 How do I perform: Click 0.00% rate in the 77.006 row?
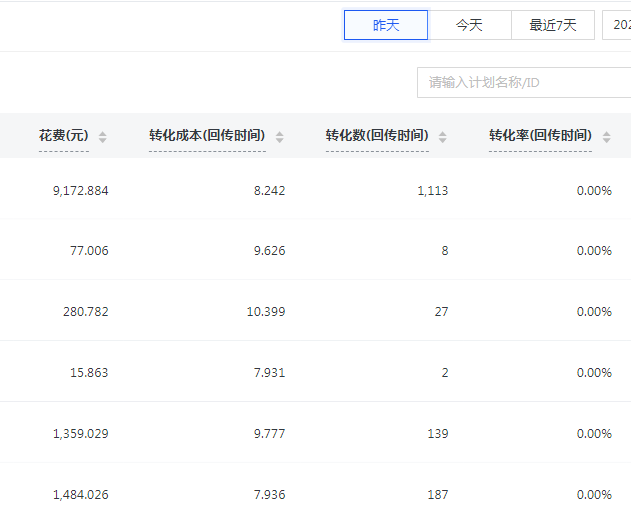[594, 251]
